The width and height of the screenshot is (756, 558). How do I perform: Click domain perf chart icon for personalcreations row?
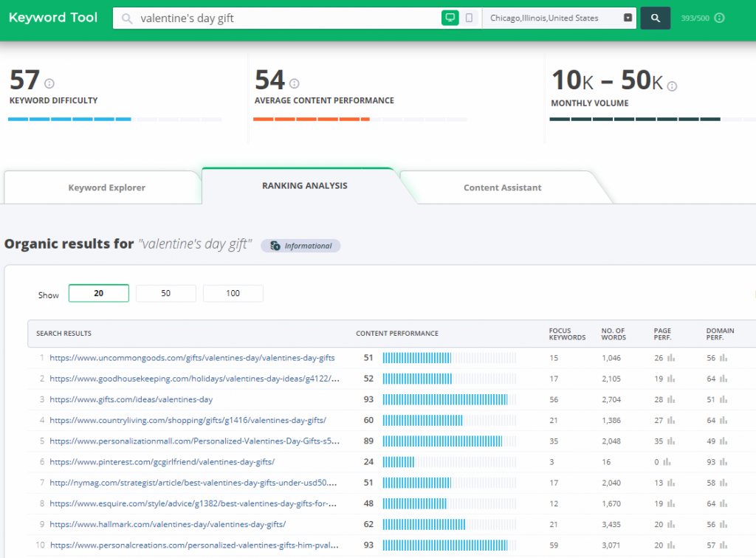(x=724, y=545)
